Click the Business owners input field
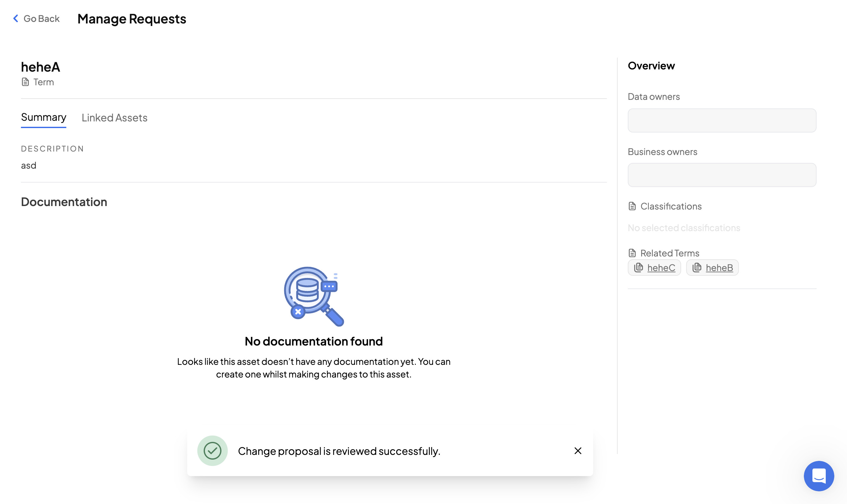 pos(722,175)
